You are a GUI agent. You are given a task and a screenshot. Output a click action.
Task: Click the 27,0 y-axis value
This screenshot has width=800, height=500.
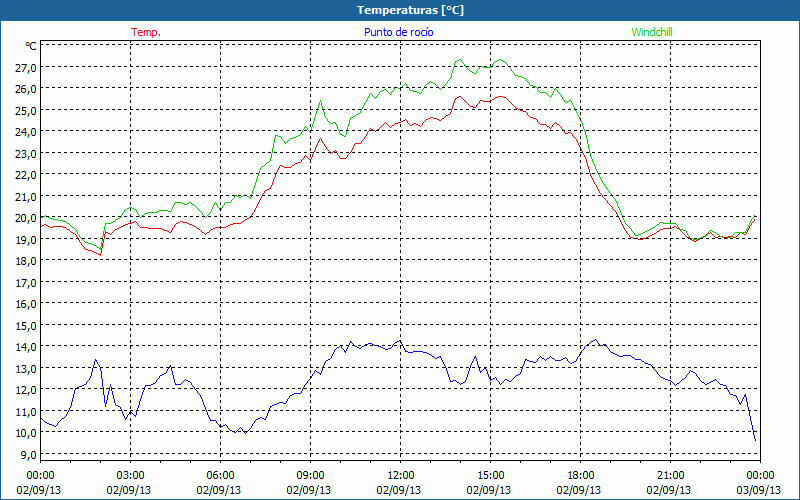27,68
